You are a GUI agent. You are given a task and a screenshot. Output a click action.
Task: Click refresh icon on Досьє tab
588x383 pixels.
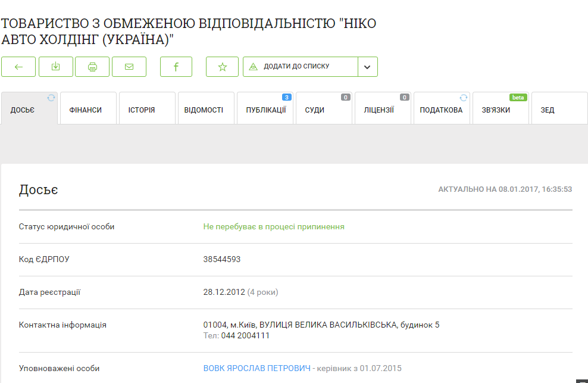pyautogui.click(x=51, y=98)
